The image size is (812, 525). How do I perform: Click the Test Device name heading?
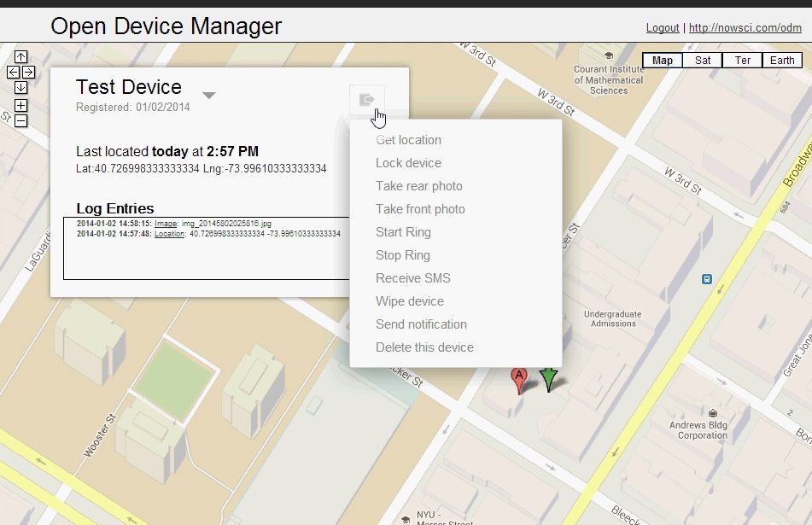128,87
